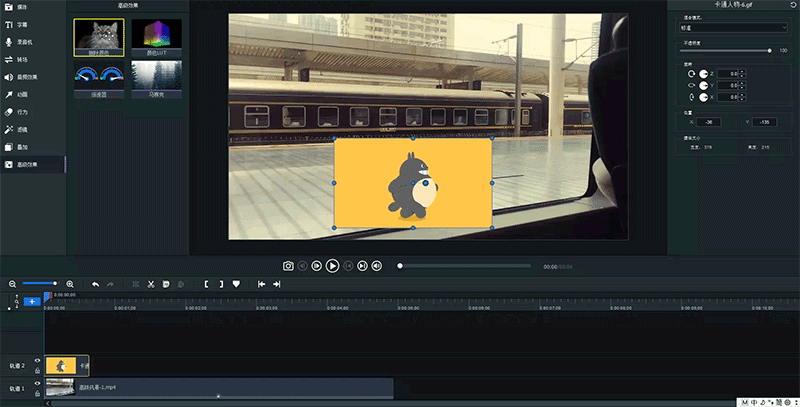The height and width of the screenshot is (407, 800).
Task: Click the Z-axis rotation dial
Action: 704,74
